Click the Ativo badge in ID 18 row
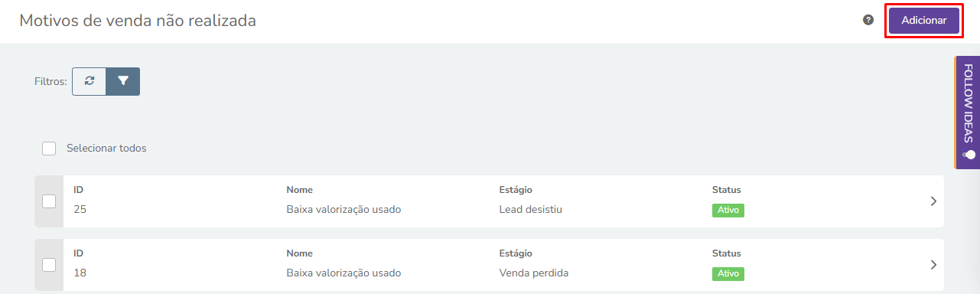 pyautogui.click(x=728, y=273)
